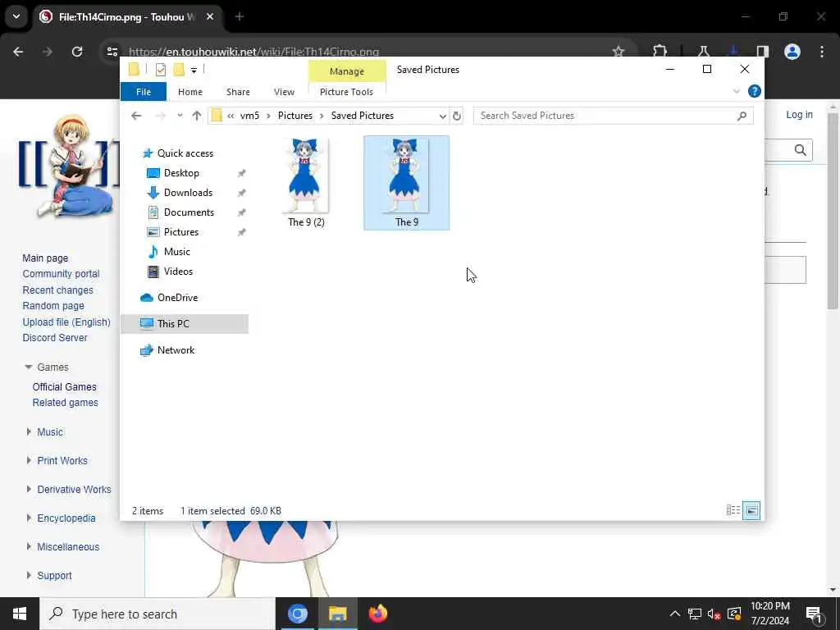Show hidden tray icons chevron
Screen dimensions: 840x630
[x=675, y=614]
